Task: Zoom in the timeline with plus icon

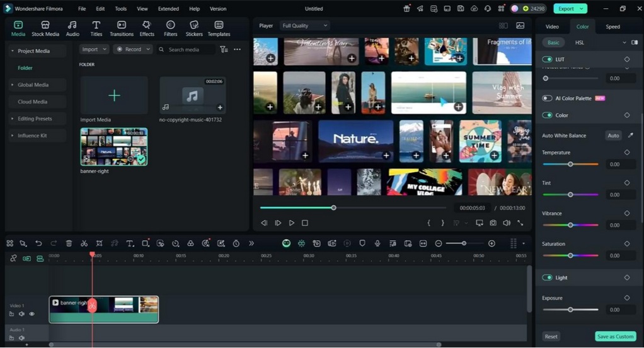Action: [x=492, y=243]
